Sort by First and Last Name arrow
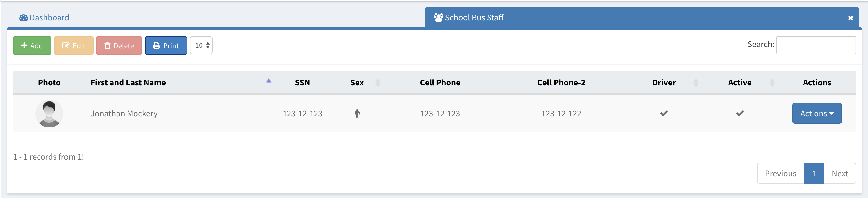The image size is (868, 198). pyautogui.click(x=268, y=81)
